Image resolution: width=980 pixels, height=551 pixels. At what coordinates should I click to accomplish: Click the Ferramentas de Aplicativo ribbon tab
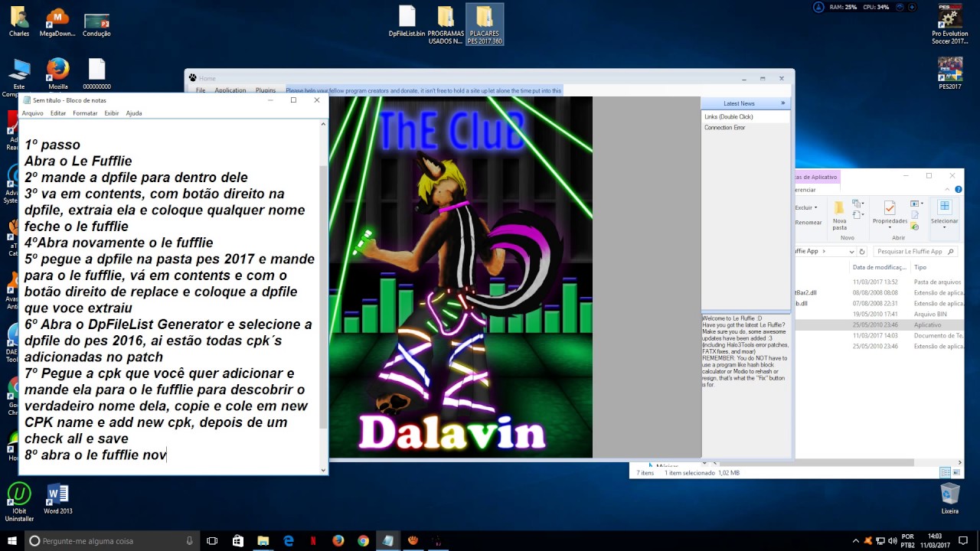(817, 177)
